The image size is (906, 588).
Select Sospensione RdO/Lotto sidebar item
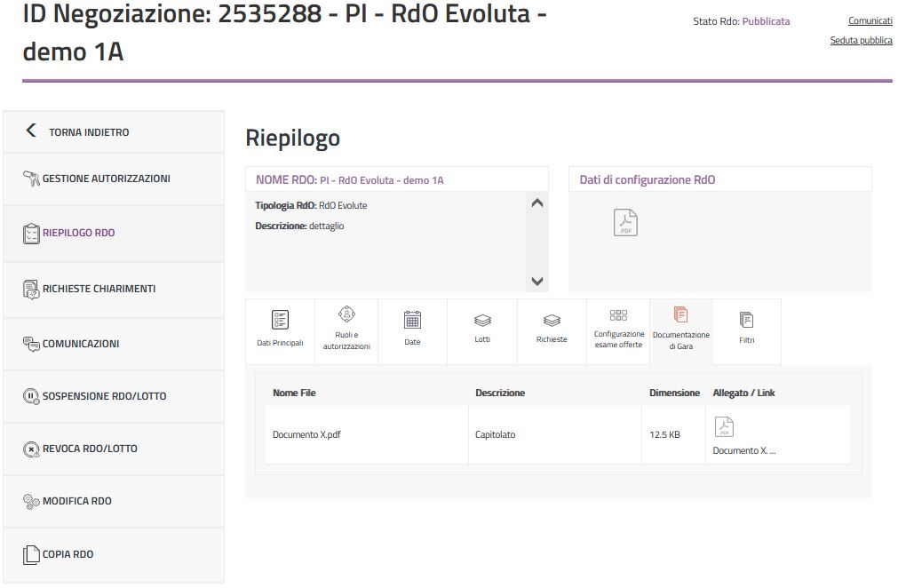pos(104,396)
